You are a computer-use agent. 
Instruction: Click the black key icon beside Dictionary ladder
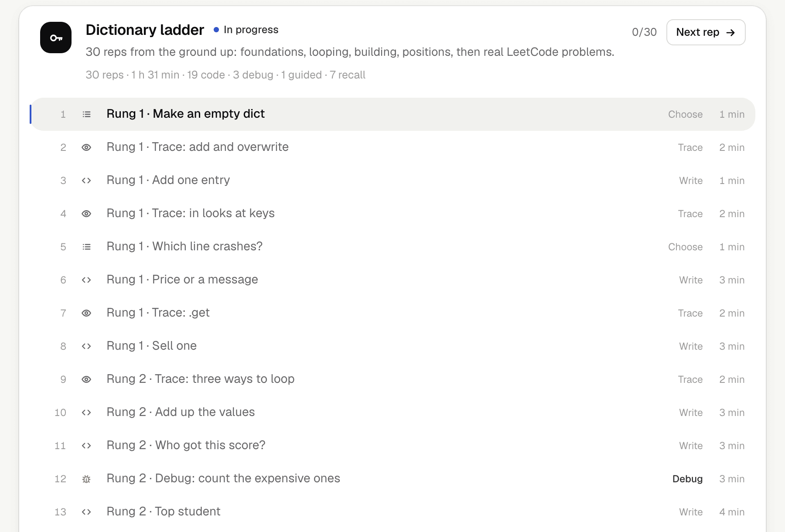coord(56,38)
